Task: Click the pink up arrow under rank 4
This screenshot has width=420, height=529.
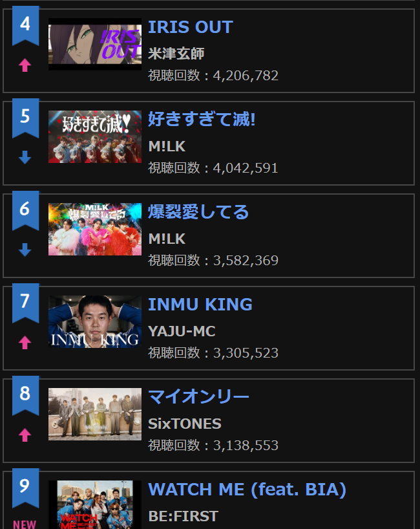Action: point(25,65)
